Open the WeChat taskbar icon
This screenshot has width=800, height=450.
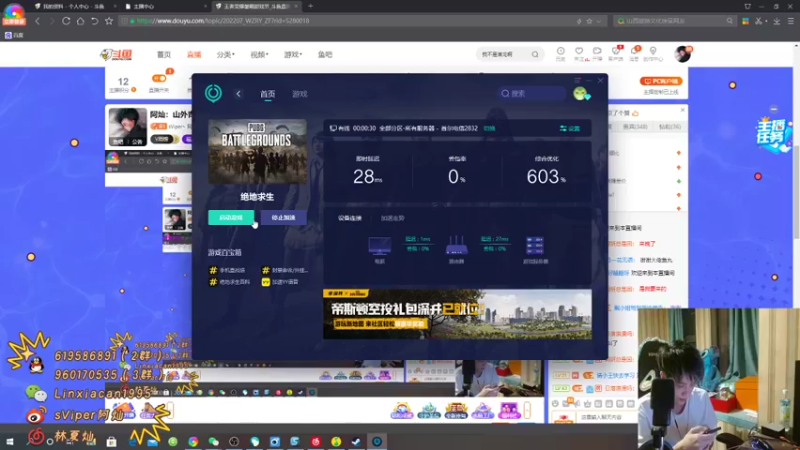coord(213,442)
